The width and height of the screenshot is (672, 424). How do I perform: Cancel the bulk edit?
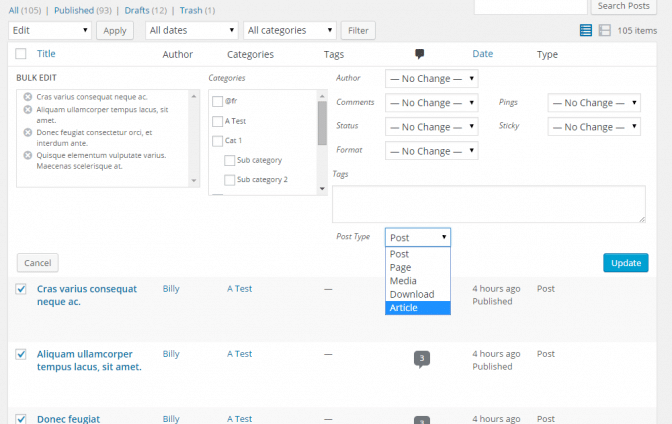[x=38, y=263]
